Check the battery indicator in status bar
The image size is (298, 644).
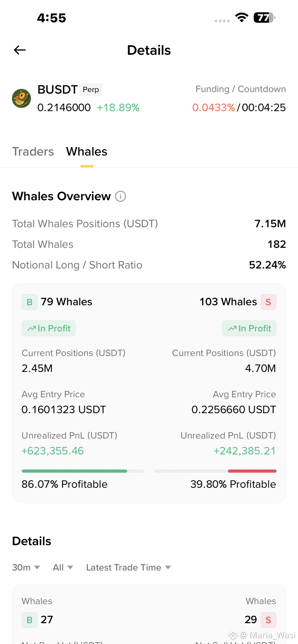click(264, 18)
